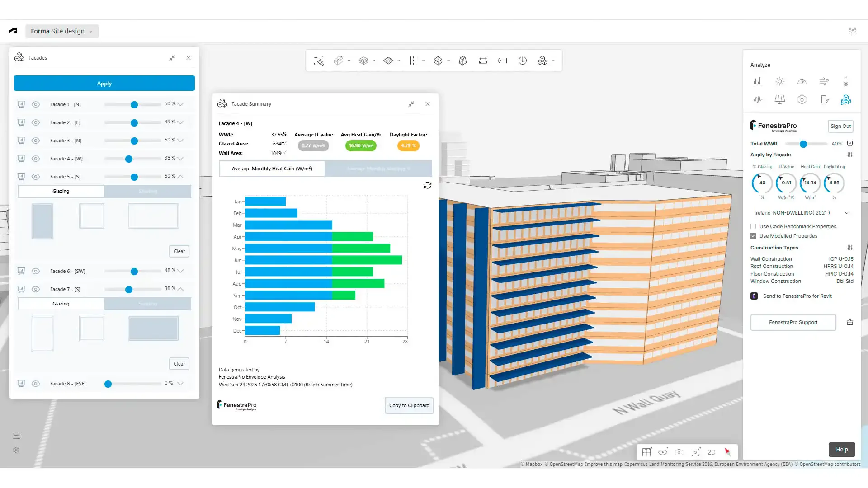Switch to the greyed second chart tab
Viewport: 868px width, 488px height.
(378, 169)
